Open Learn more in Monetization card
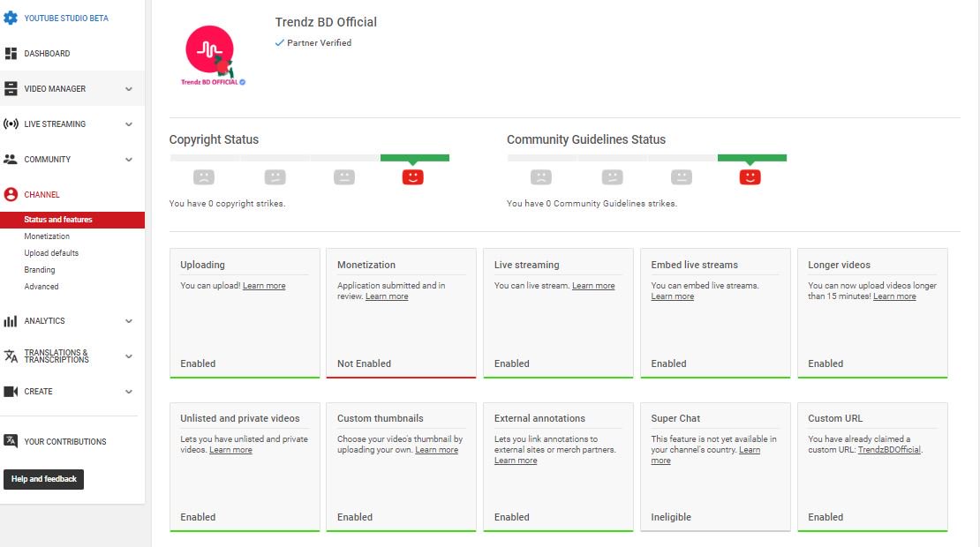This screenshot has height=547, width=980. pyautogui.click(x=387, y=296)
